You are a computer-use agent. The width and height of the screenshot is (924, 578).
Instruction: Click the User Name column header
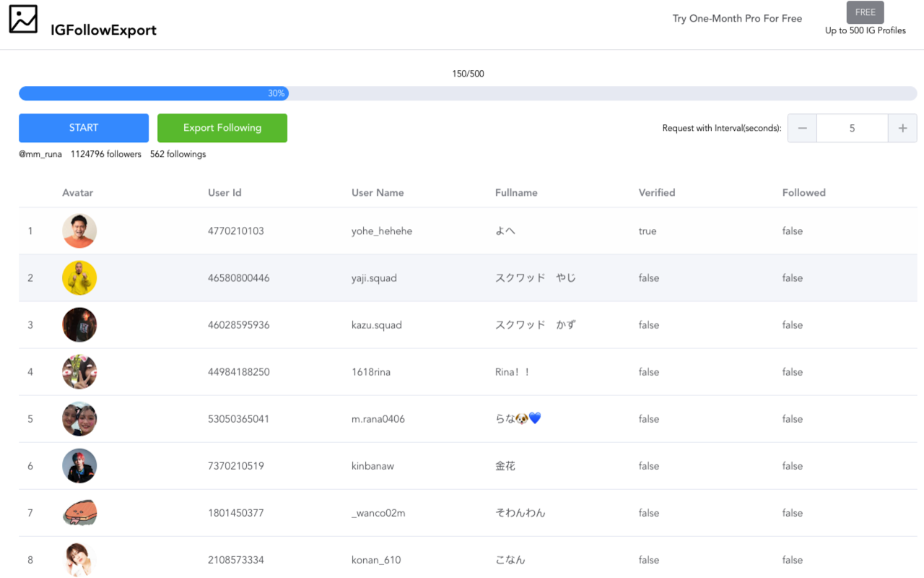pos(378,193)
